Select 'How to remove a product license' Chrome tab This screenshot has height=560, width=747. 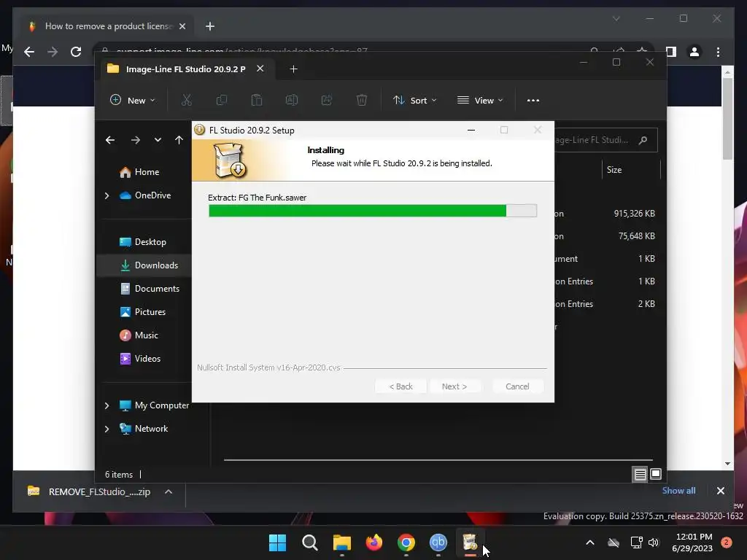(x=108, y=26)
